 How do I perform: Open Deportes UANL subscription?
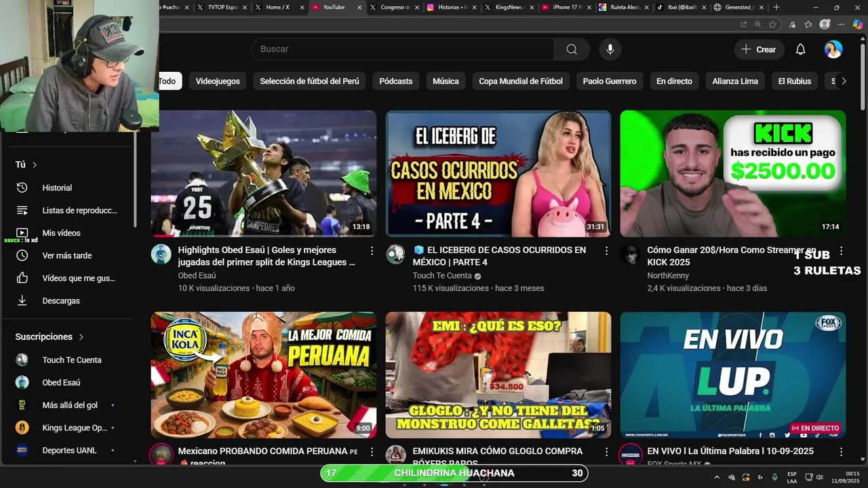[x=68, y=450]
